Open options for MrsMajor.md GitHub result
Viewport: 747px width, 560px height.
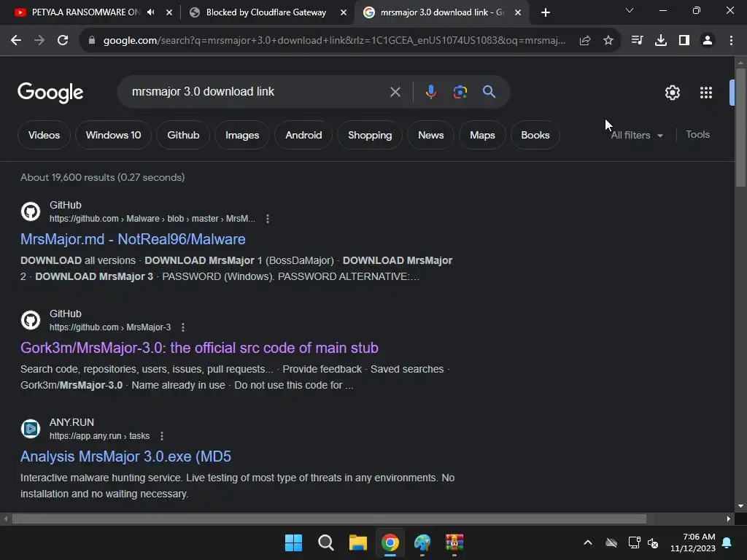coord(267,219)
